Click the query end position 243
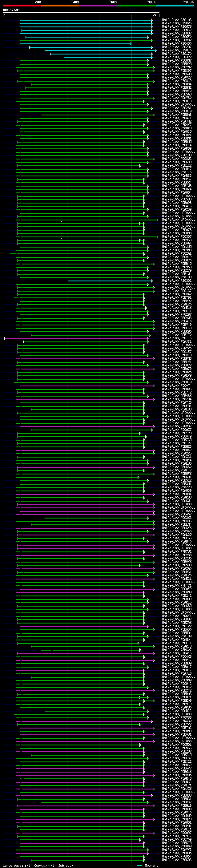Viewport: 197px width, 868px height. [155, 15]
